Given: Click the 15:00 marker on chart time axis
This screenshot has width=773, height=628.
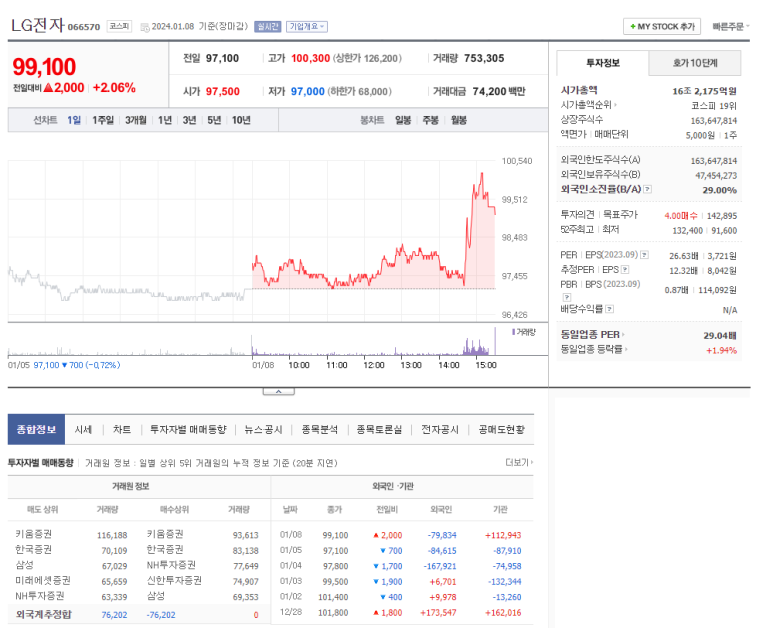Looking at the screenshot, I should tap(486, 365).
